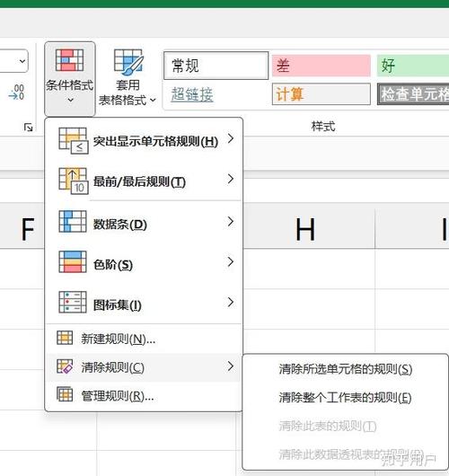Select 数据条(D) menu item
The image size is (449, 476).
coord(144,222)
